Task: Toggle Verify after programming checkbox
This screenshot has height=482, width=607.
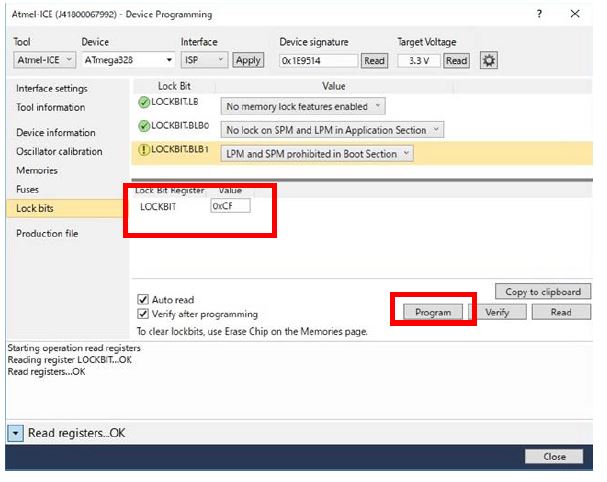Action: pos(142,314)
